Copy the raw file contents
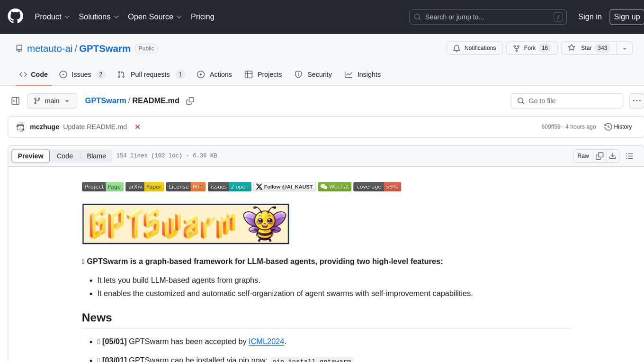Screen dimensions: 644x362 pos(599,156)
